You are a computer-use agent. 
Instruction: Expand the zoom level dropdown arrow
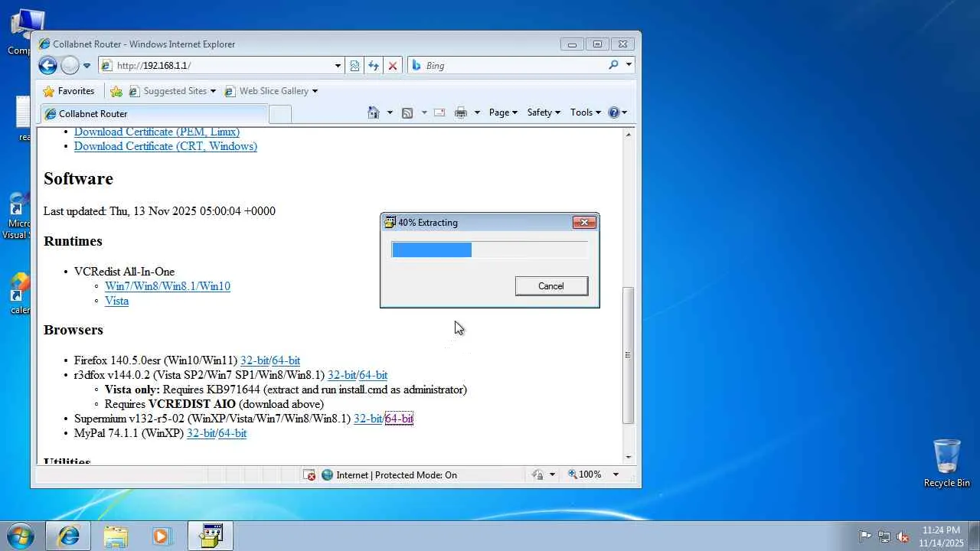[615, 475]
